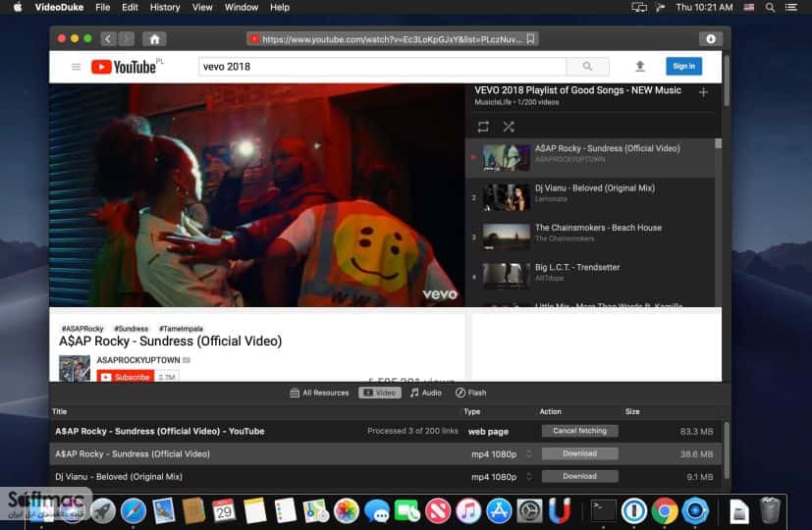Image resolution: width=812 pixels, height=530 pixels.
Task: Open Calendar from the Dock
Action: (x=224, y=510)
